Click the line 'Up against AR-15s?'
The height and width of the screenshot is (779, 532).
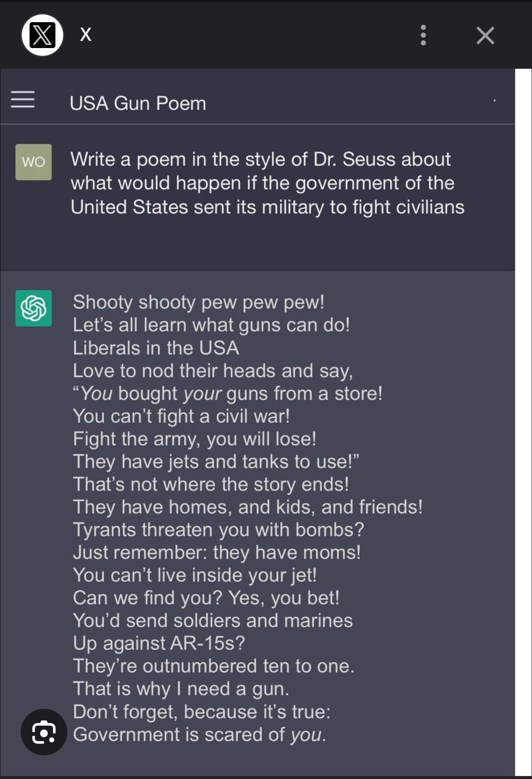coord(159,643)
